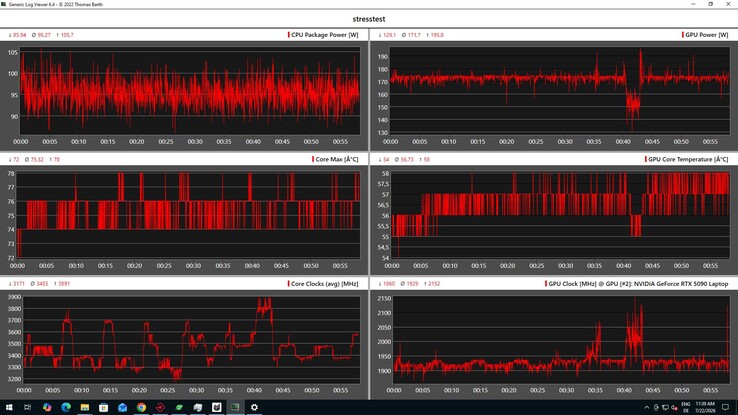Click the Core Max maximum value 78

[57, 160]
